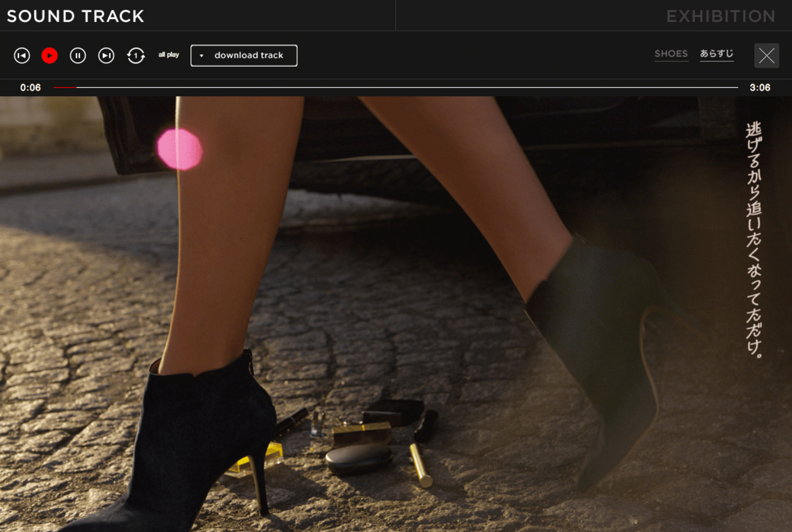Switch to the EXHIBITION tab

click(721, 16)
